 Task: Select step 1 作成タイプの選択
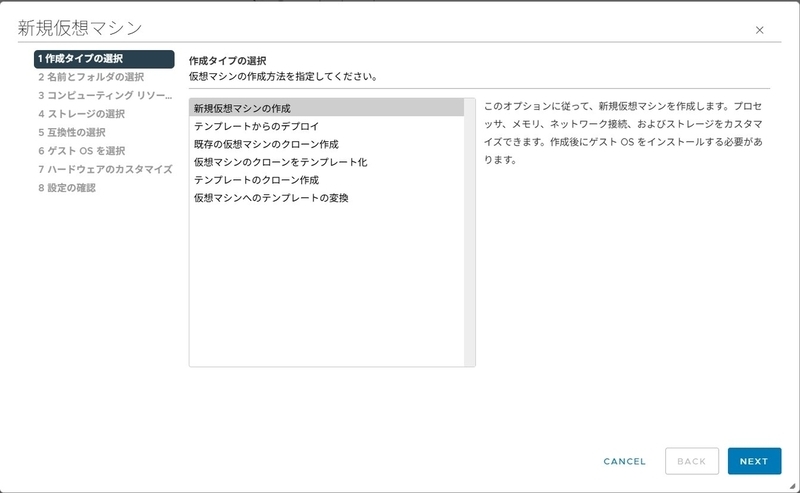(104, 59)
